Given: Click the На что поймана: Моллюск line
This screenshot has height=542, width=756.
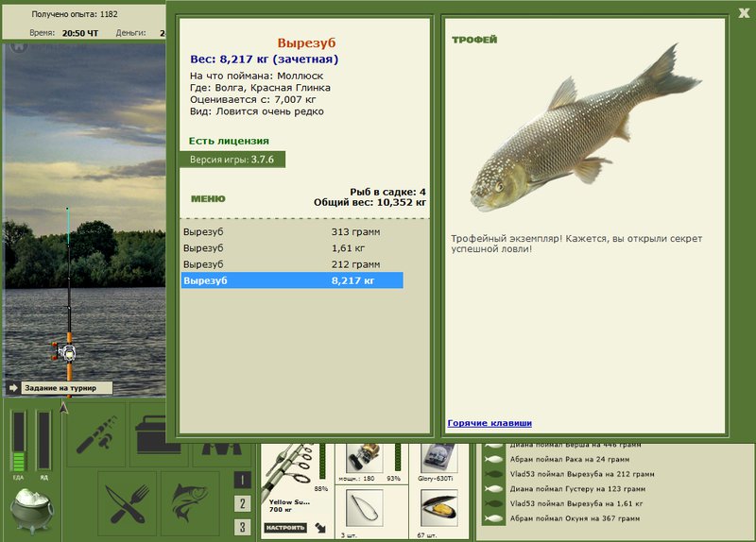Looking at the screenshot, I should coord(256,76).
